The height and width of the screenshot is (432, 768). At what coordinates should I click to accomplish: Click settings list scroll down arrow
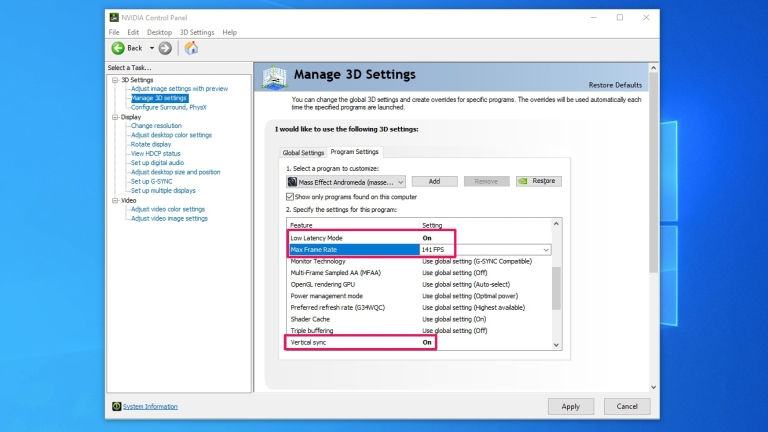(x=556, y=345)
